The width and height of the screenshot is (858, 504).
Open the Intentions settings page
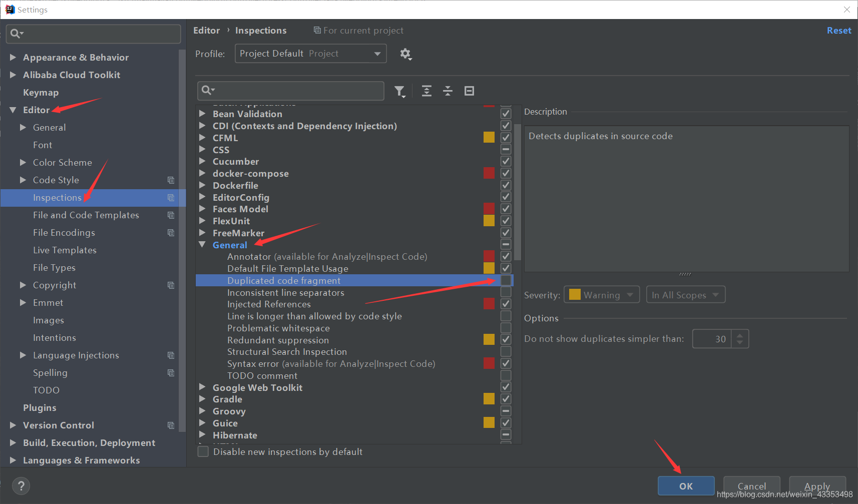point(55,338)
